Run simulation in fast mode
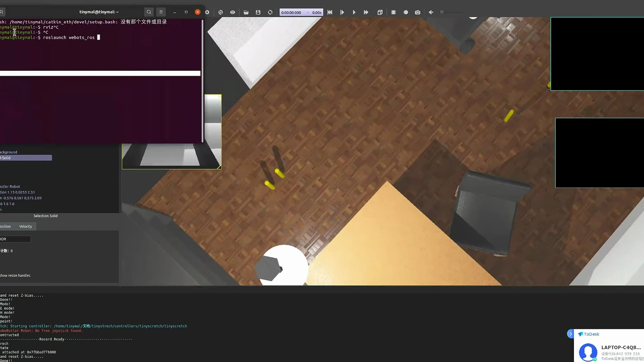 [366, 12]
